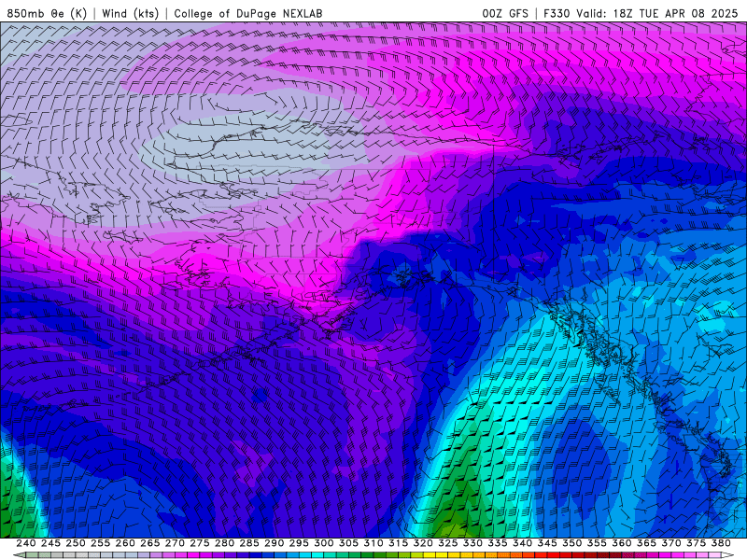Click the 320 color scale label
Image resolution: width=747 pixels, height=560 pixels.
[x=423, y=543]
